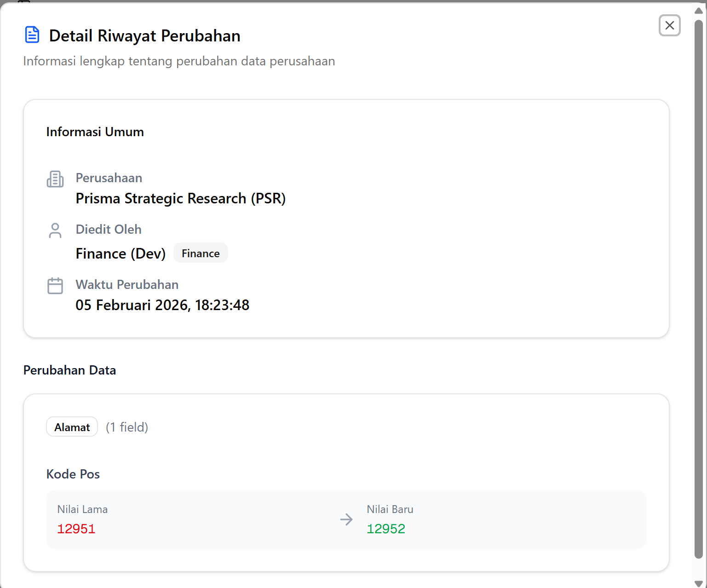Select the company name Prisma Strategic Research (PSR)
This screenshot has width=707, height=588.
(180, 198)
